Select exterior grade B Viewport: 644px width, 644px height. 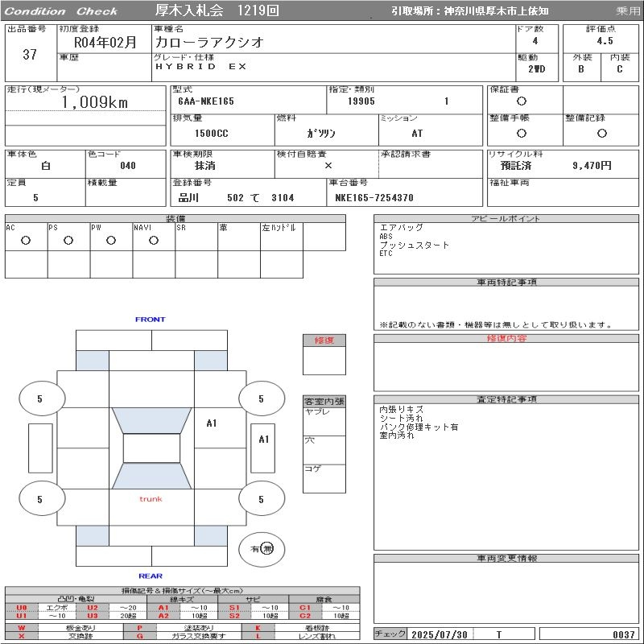click(x=581, y=69)
